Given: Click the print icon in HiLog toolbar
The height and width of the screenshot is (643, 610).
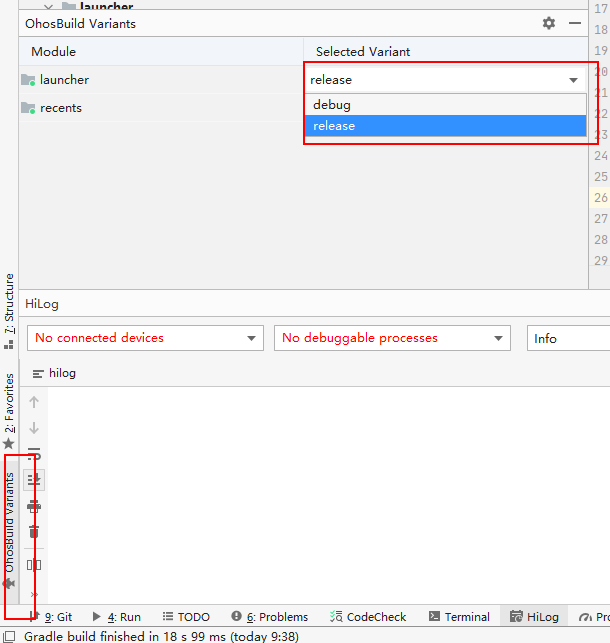Looking at the screenshot, I should pos(34,506).
